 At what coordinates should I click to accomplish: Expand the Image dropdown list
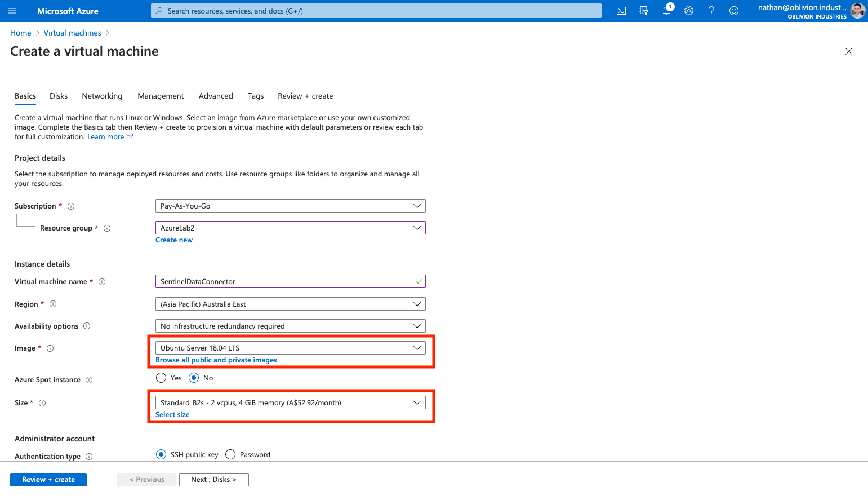click(x=290, y=348)
